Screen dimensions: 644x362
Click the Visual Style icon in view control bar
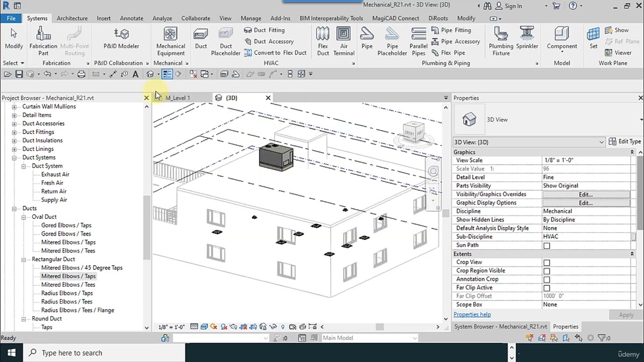click(x=204, y=327)
